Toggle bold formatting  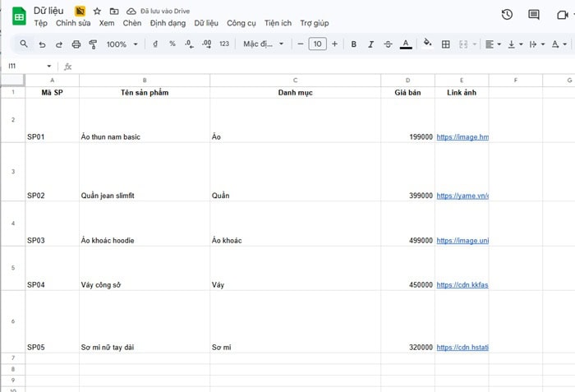[354, 44]
